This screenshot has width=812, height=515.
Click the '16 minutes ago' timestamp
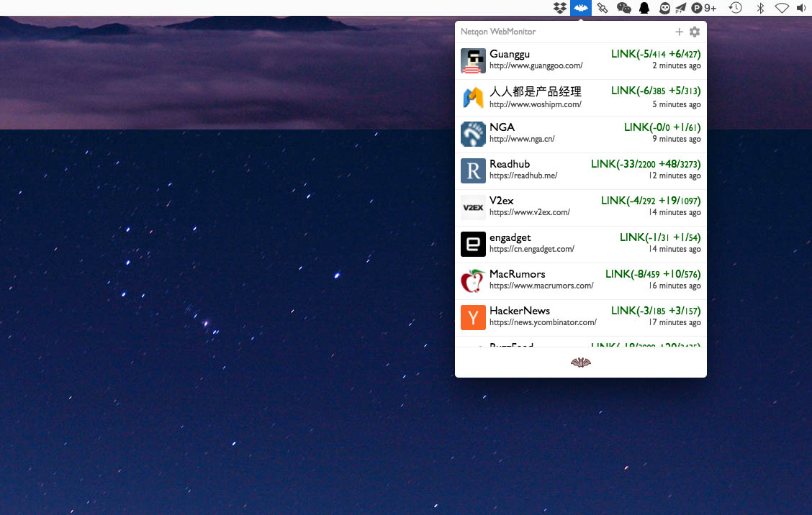tap(675, 286)
